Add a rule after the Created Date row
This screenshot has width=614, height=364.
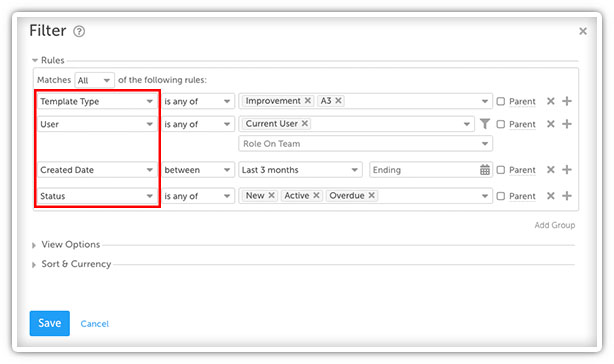[x=567, y=170]
